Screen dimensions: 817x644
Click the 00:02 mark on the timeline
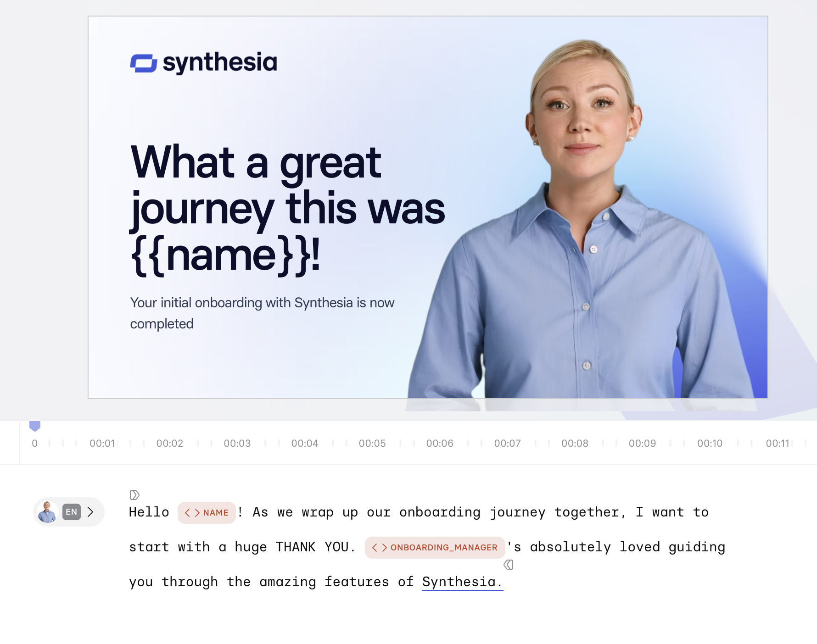click(170, 443)
